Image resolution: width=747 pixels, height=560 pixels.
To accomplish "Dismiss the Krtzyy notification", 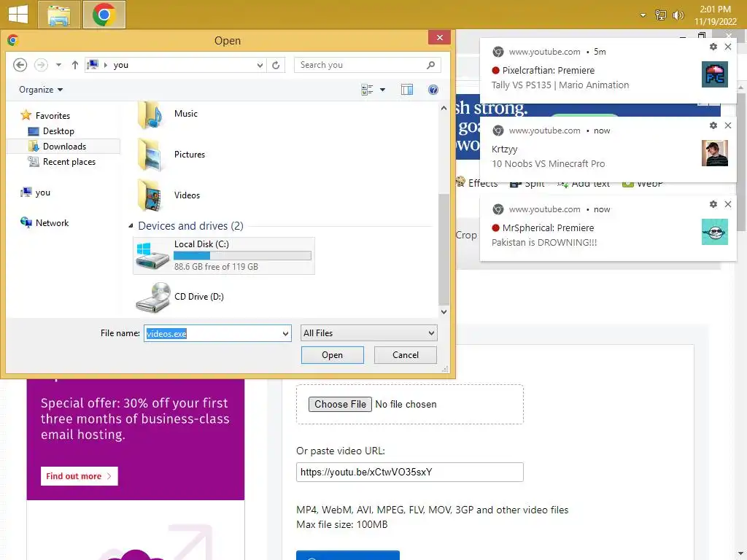I will 728,125.
